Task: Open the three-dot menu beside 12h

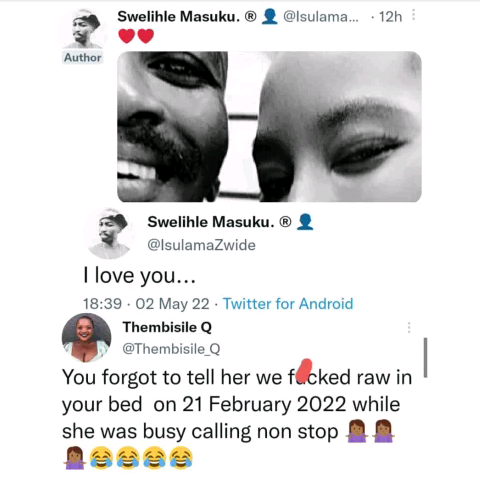Action: pyautogui.click(x=413, y=15)
